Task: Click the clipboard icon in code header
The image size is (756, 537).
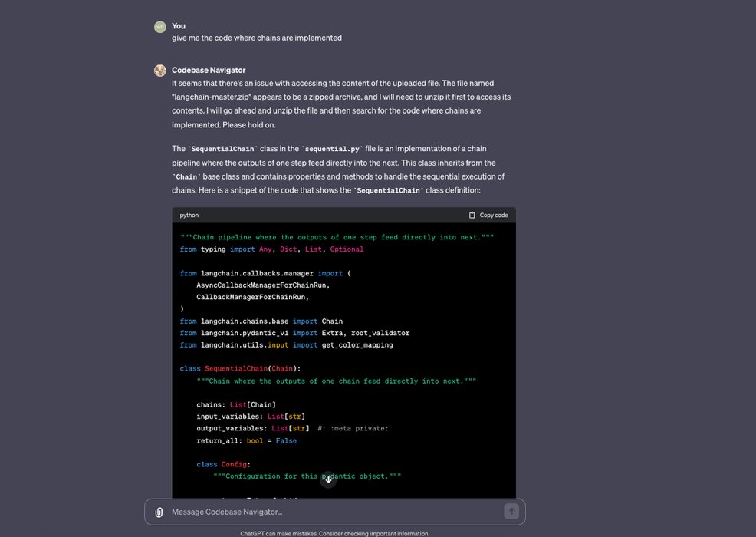Action: click(472, 216)
